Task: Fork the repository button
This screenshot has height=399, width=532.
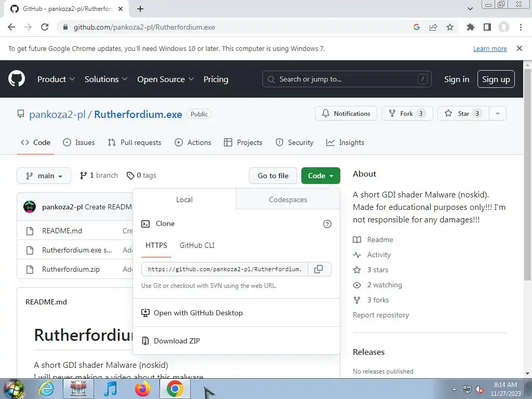Action: 407,114
